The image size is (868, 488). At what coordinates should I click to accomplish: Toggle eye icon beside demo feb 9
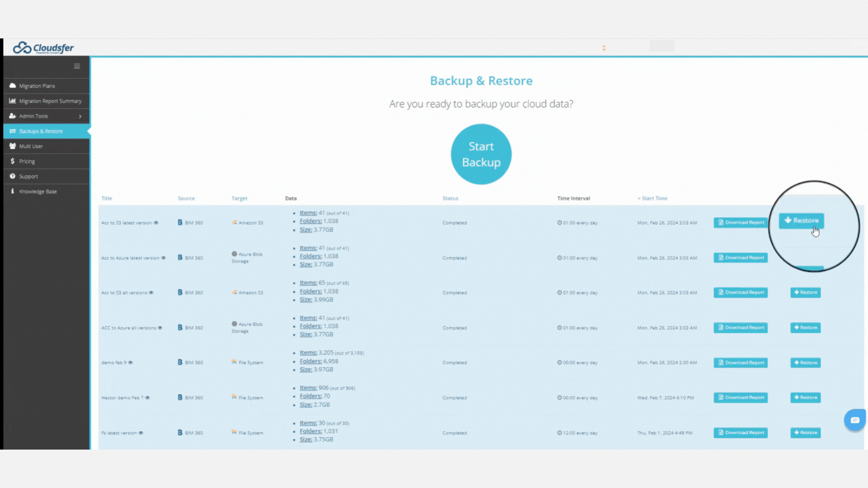click(x=131, y=362)
